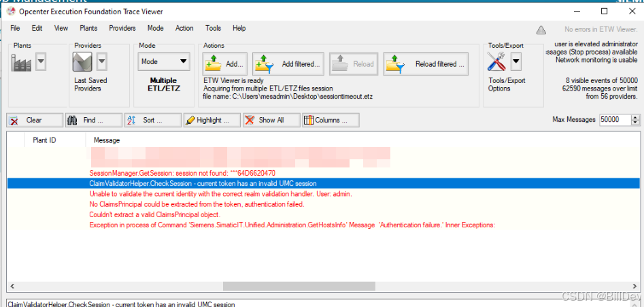Open the Help menu
The image size is (644, 307).
(x=239, y=28)
